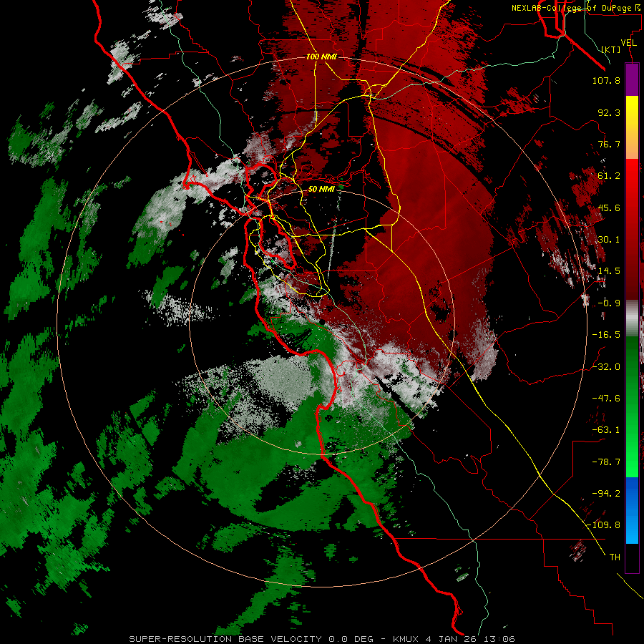Image resolution: width=644 pixels, height=644 pixels.
Task: Click the -0.9 legend value
Action: coord(609,303)
